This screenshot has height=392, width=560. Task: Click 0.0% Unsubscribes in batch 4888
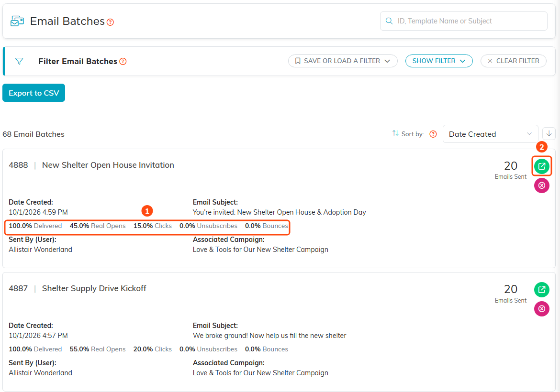pyautogui.click(x=208, y=226)
